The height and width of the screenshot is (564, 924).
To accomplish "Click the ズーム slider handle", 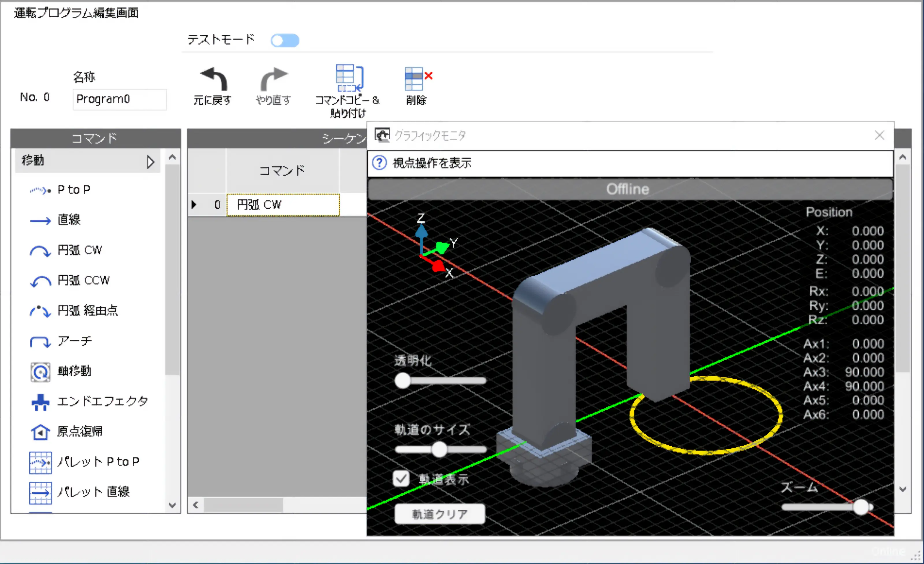I will coord(861,507).
